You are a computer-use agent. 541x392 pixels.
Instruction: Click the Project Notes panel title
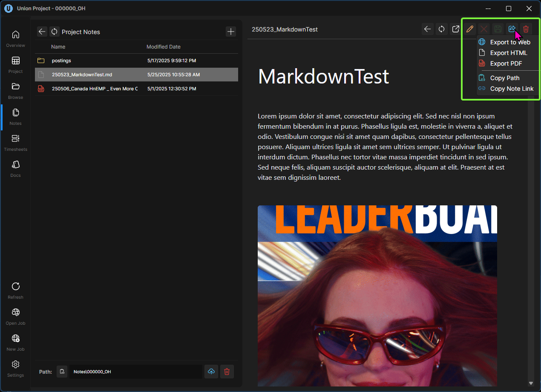tap(81, 32)
